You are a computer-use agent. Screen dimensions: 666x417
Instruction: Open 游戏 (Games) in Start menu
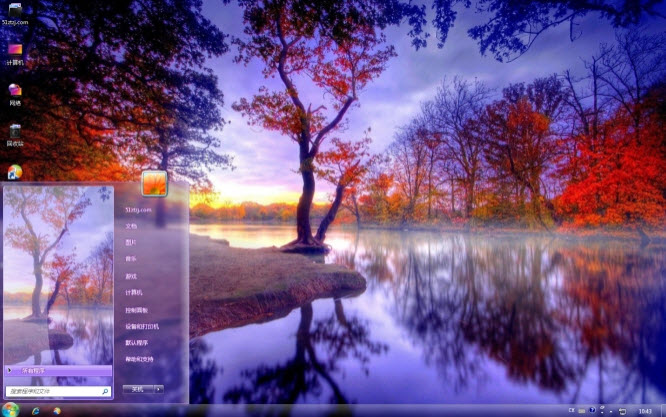click(131, 276)
